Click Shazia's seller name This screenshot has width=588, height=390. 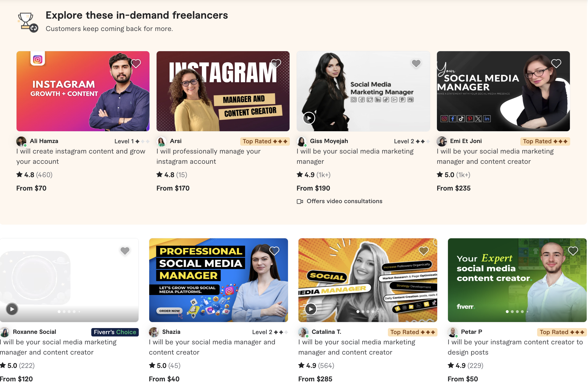(x=171, y=332)
